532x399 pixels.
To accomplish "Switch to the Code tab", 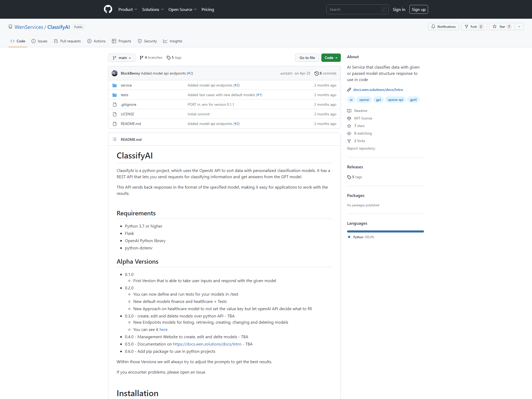I will (18, 41).
